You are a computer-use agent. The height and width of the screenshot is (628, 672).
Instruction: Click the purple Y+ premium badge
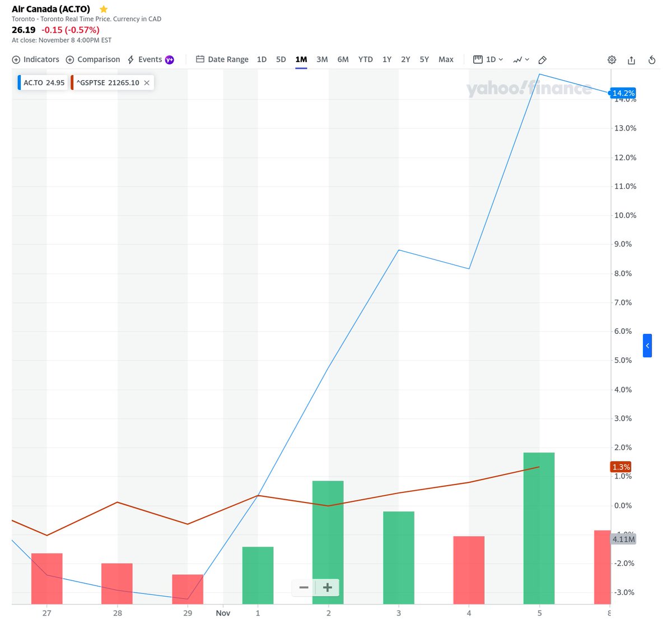point(170,60)
